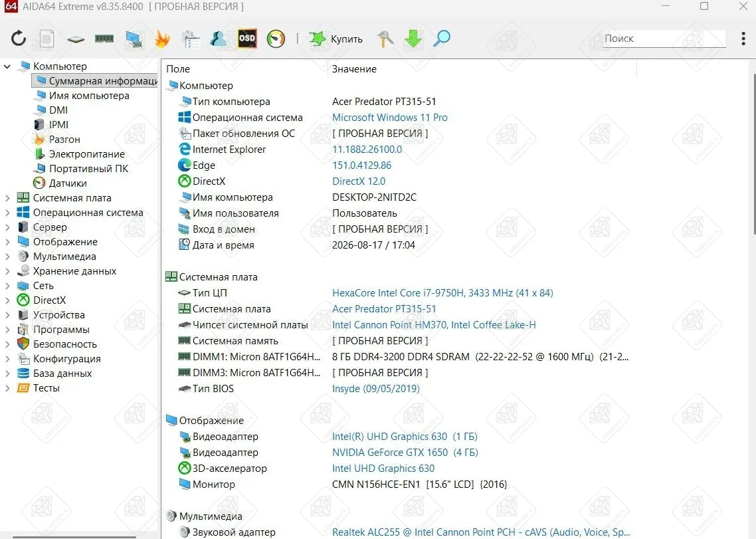Open the Report toolbar icon
The width and height of the screenshot is (756, 539).
point(47,39)
